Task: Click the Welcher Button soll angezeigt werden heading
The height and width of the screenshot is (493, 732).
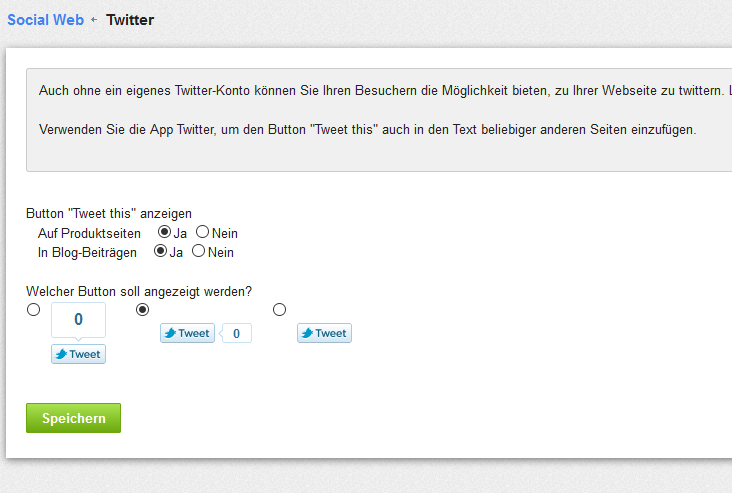Action: click(139, 291)
